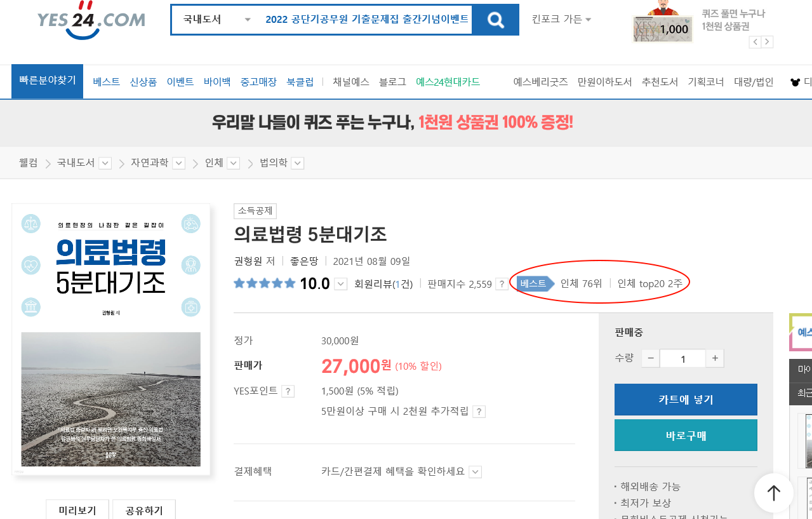Click the YES24.COM logo
The width and height of the screenshot is (812, 519).
pyautogui.click(x=91, y=20)
